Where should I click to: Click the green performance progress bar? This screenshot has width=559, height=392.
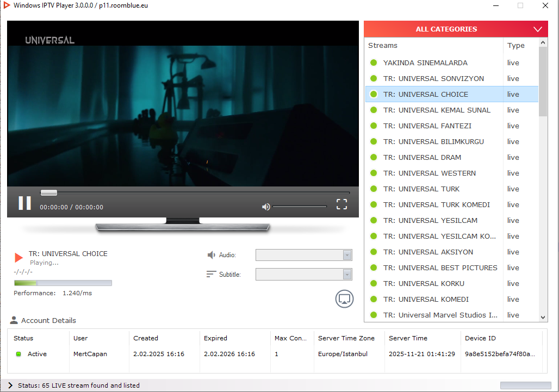pyautogui.click(x=63, y=283)
